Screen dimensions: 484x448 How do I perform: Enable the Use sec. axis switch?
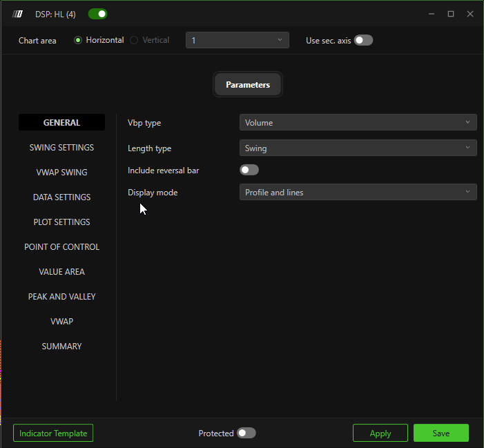pos(363,40)
